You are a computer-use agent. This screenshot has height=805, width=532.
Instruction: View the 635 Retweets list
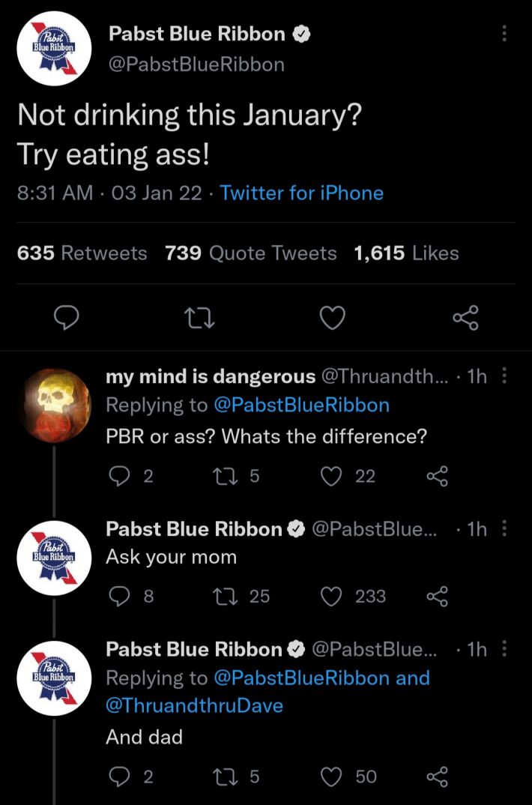(x=82, y=253)
